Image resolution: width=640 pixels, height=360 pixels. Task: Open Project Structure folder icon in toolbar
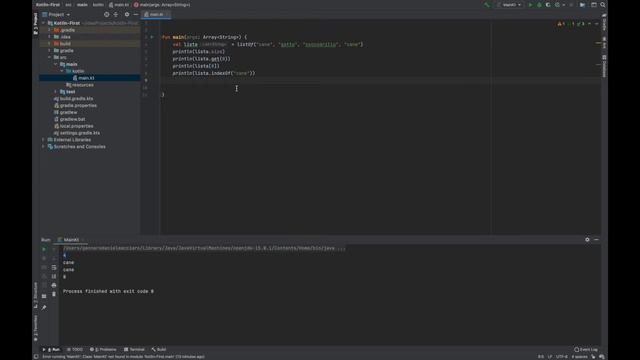click(582, 5)
